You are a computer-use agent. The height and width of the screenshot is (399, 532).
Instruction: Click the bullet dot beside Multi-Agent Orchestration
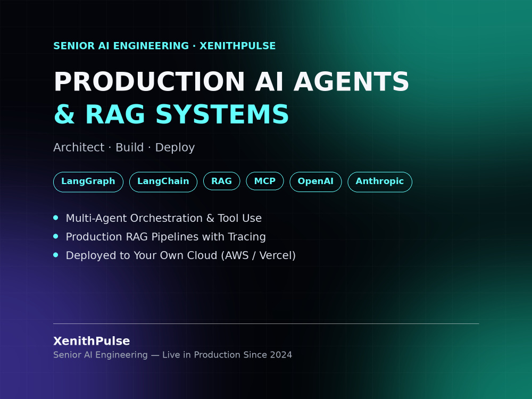tap(56, 218)
